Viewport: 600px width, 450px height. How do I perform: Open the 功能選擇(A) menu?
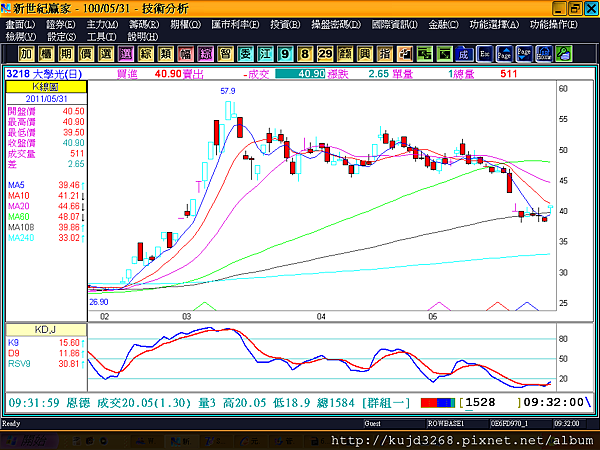[494, 25]
